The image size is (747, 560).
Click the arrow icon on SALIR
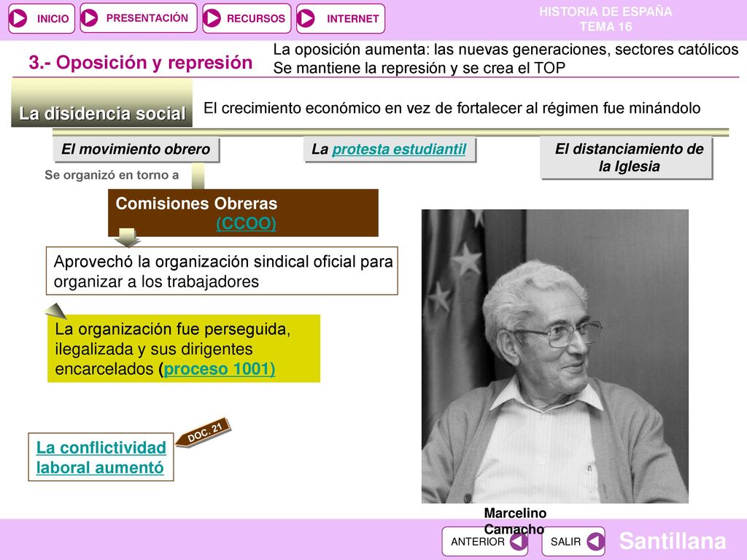click(x=595, y=542)
